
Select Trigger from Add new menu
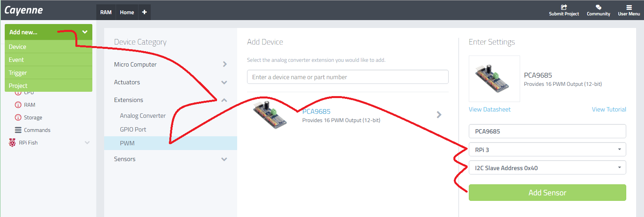click(x=49, y=72)
